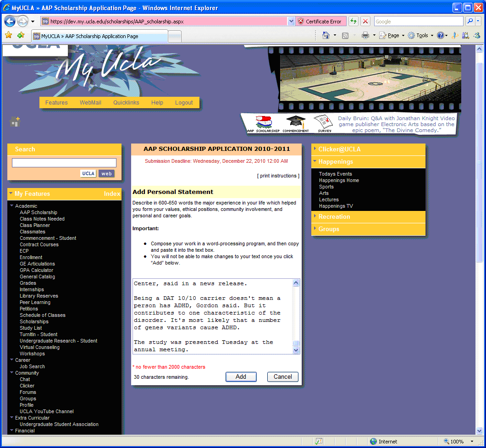This screenshot has height=448, width=486.
Task: Open the WebMail menu item
Action: tap(90, 103)
